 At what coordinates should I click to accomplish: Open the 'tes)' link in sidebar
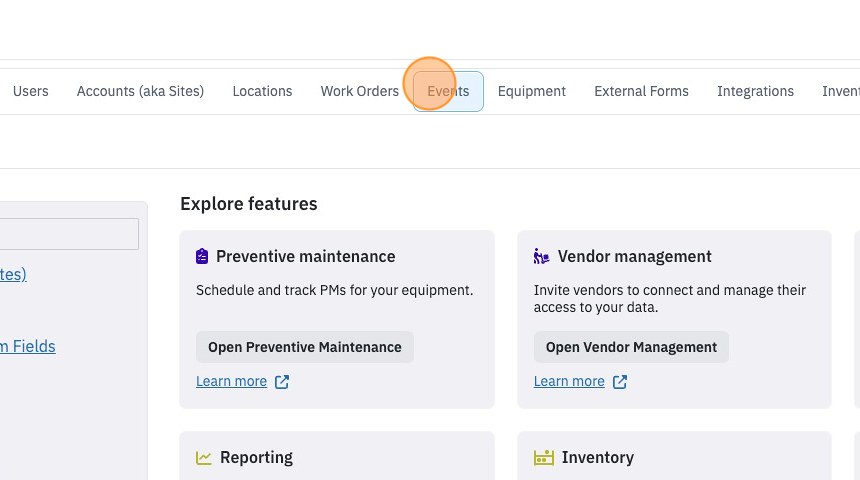pyautogui.click(x=13, y=274)
